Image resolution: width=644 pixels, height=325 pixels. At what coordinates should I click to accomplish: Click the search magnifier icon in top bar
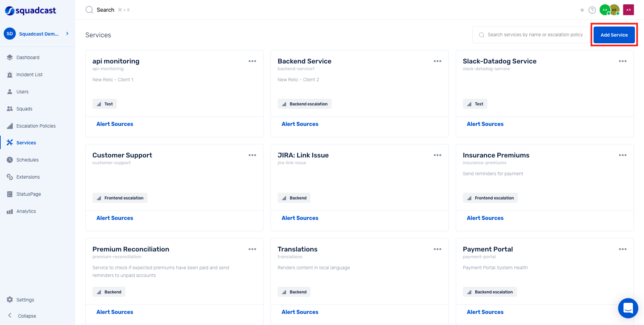89,10
